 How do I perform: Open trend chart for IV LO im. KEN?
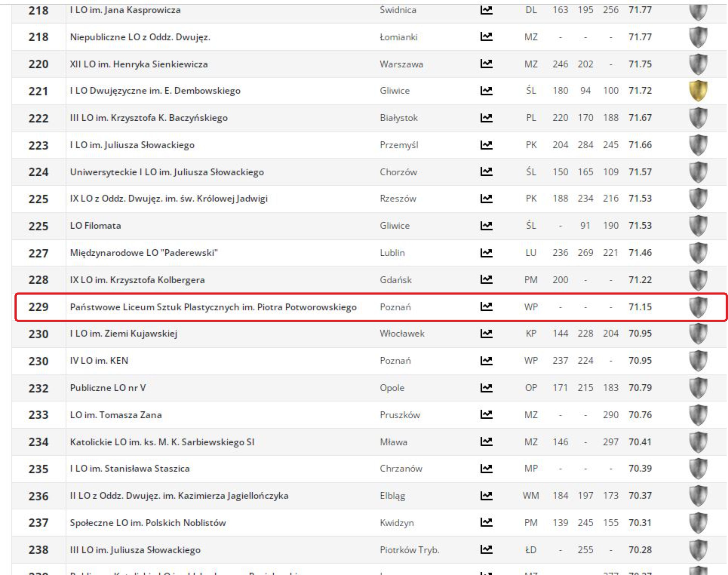486,361
